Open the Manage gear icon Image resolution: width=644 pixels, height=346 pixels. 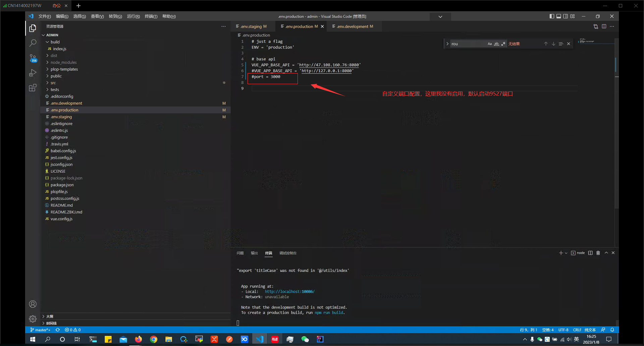pyautogui.click(x=33, y=319)
